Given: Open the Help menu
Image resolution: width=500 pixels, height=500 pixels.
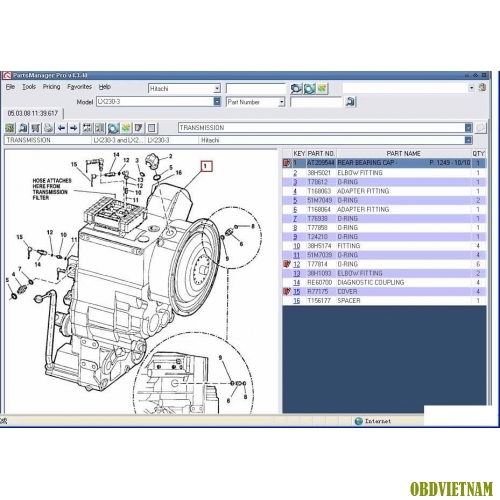Looking at the screenshot, I should pos(105,87).
